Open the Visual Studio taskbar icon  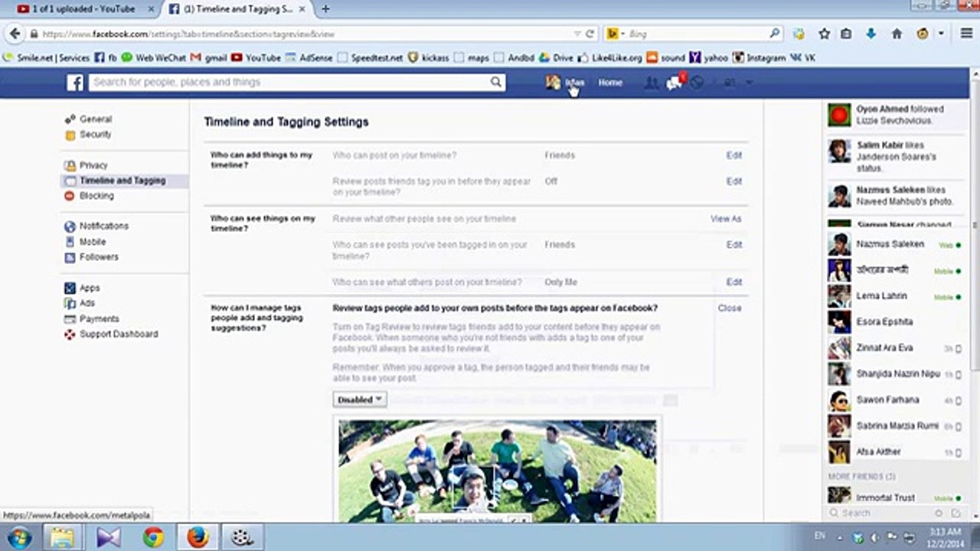[109, 537]
